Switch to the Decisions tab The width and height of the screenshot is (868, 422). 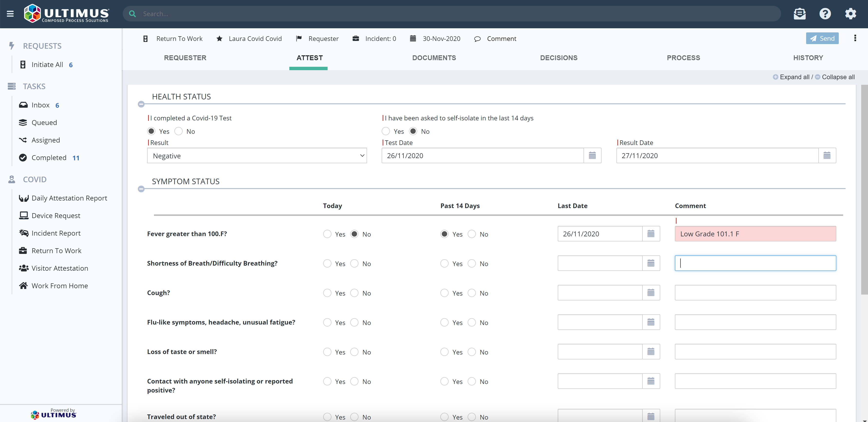coord(559,58)
